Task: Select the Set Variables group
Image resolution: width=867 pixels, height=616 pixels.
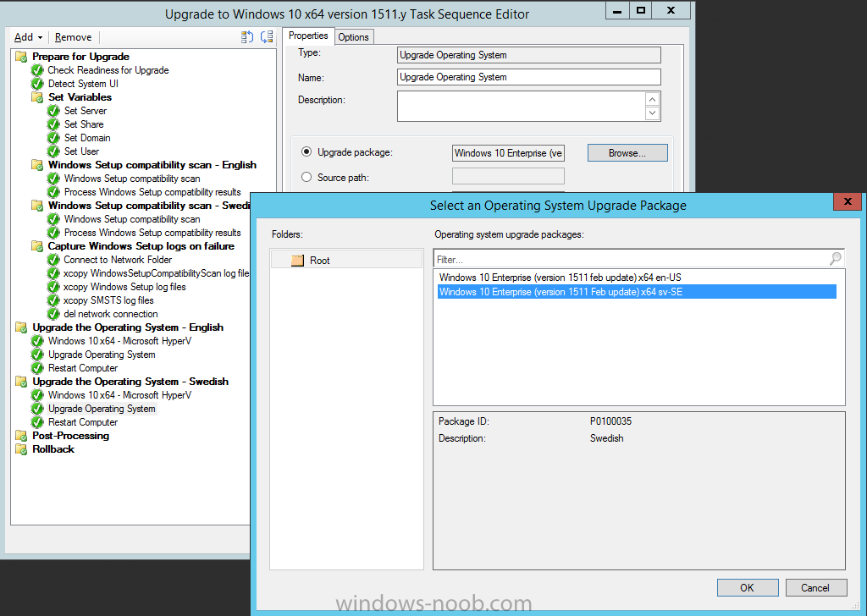Action: pos(80,97)
